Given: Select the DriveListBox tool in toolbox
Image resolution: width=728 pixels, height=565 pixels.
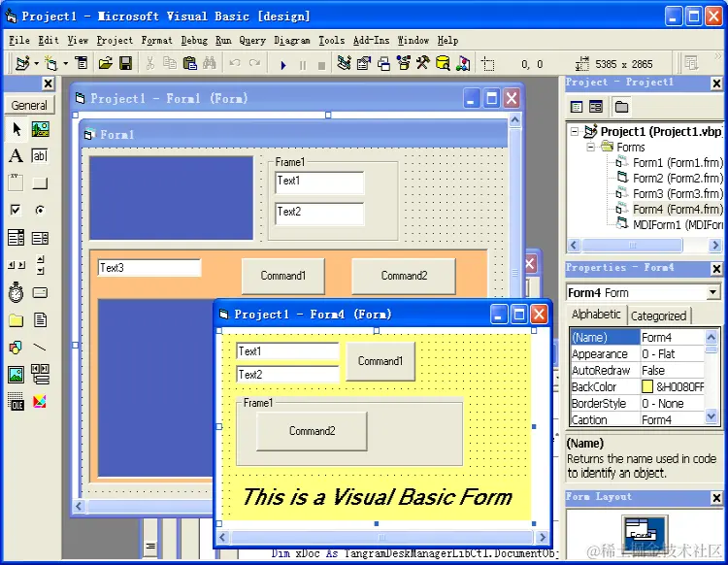Looking at the screenshot, I should tap(41, 292).
